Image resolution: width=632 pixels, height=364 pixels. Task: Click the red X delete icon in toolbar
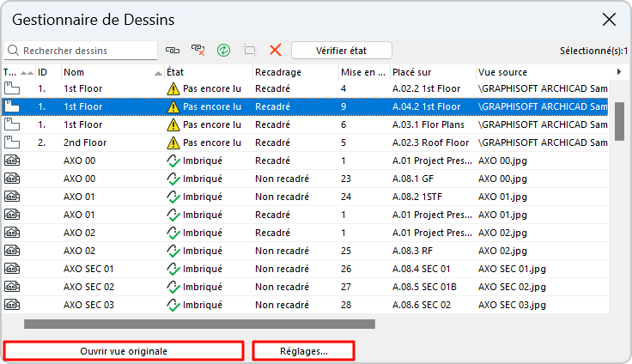[x=276, y=51]
